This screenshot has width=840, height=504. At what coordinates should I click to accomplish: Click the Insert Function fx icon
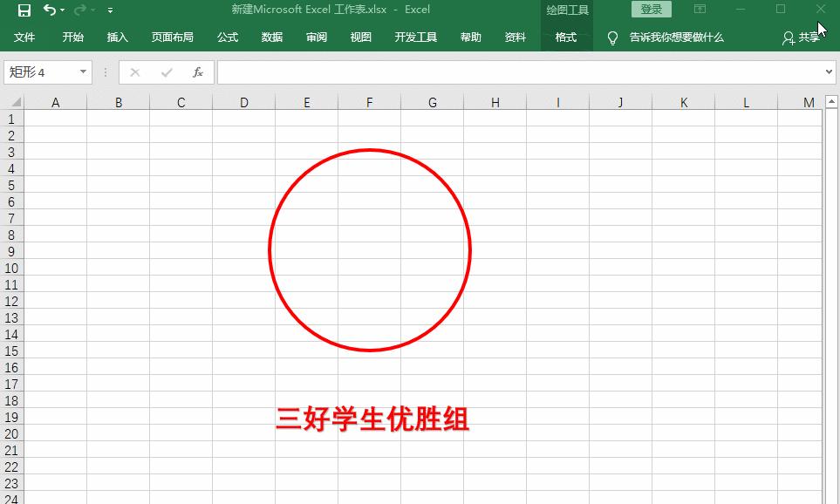[198, 72]
